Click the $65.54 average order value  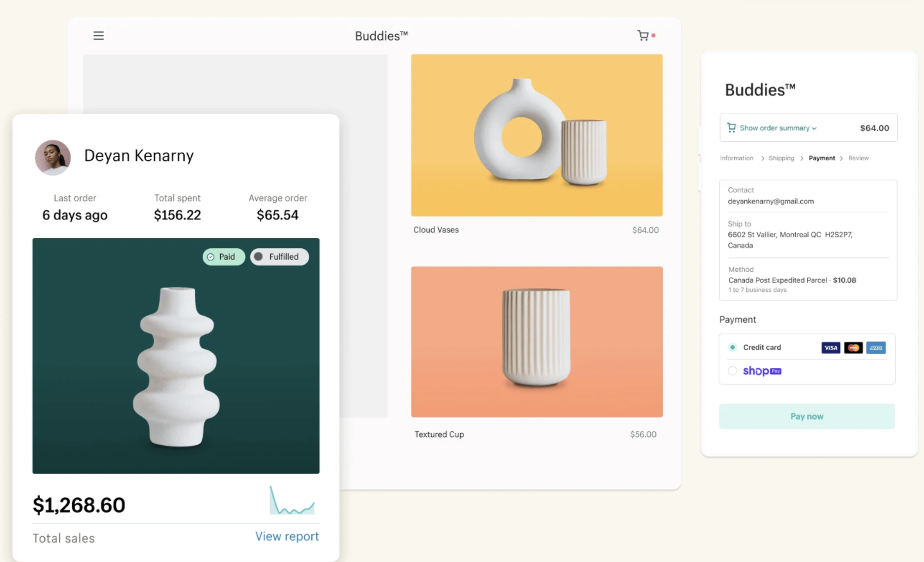278,216
